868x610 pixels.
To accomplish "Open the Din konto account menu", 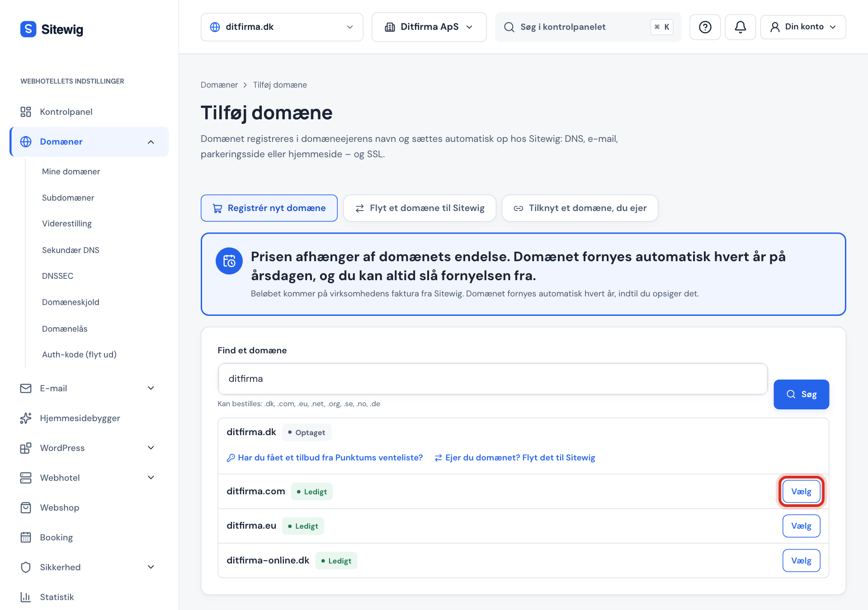I will coord(803,27).
